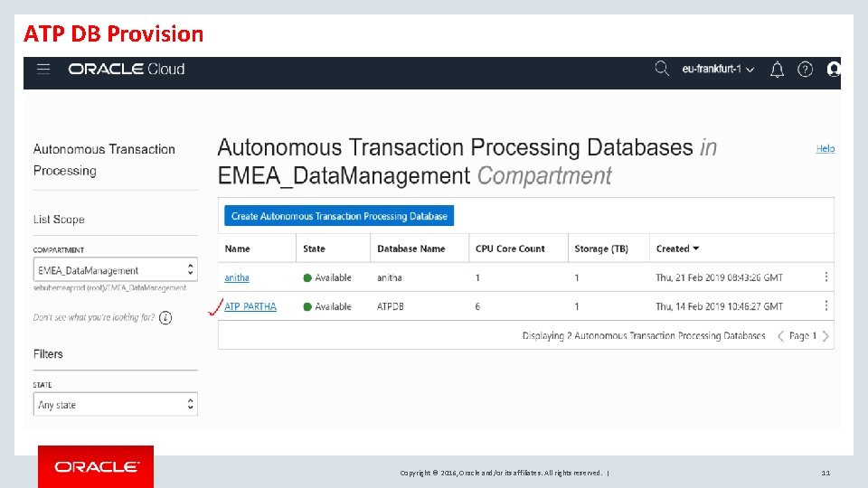
Task: Click the Help link
Action: coord(825,148)
